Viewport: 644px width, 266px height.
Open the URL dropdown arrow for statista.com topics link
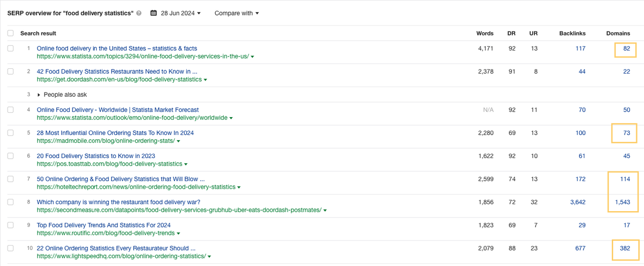252,56
